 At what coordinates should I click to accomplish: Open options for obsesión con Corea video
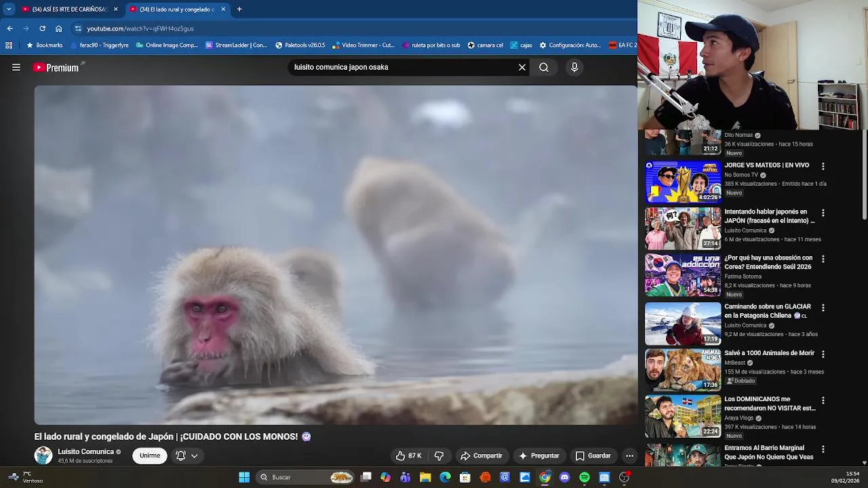(x=823, y=259)
